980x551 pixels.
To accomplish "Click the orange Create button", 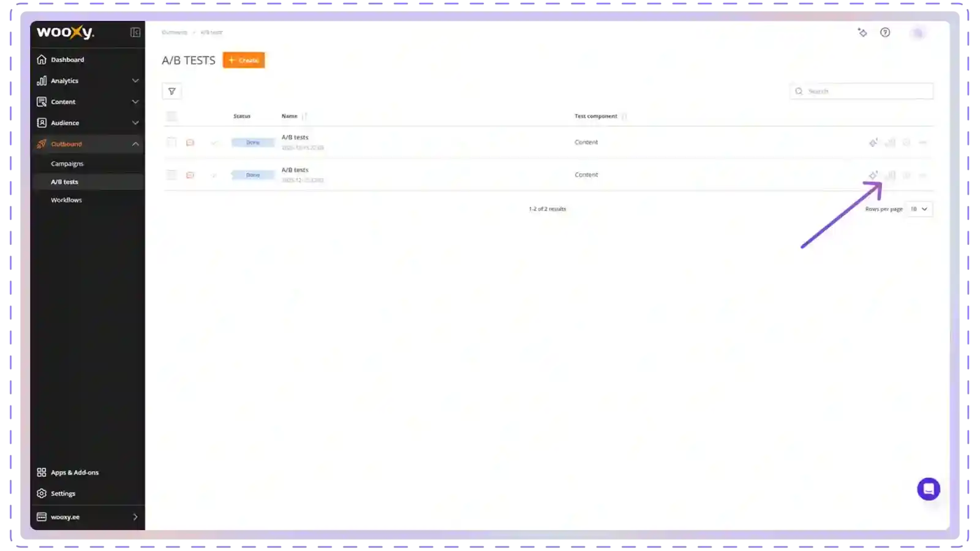I will (x=244, y=60).
